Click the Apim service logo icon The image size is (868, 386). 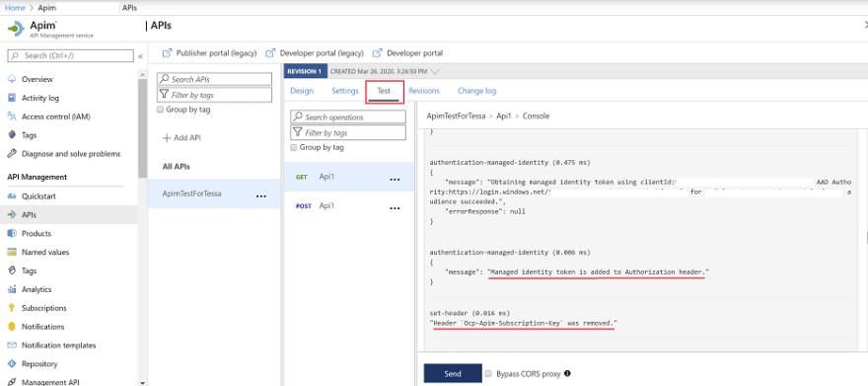(x=16, y=29)
